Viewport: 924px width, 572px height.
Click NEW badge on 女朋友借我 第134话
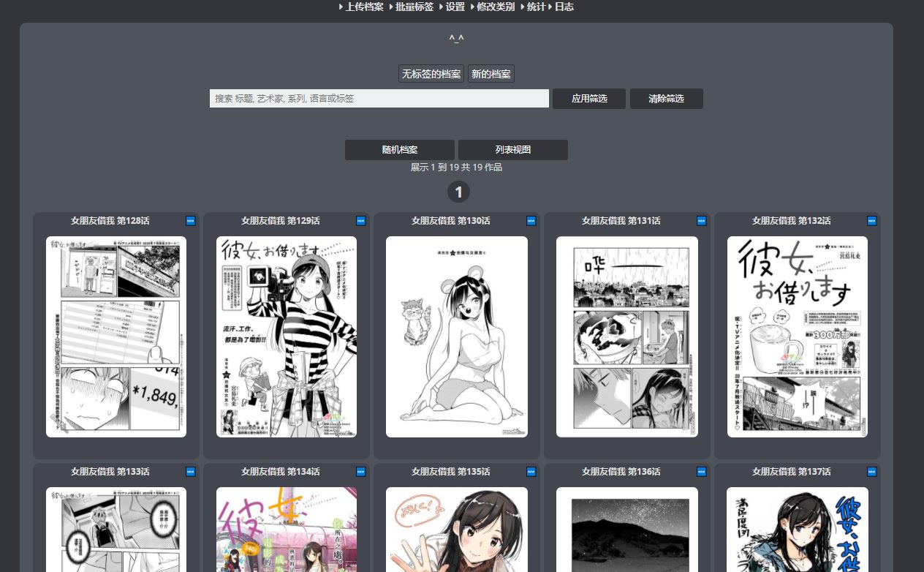(x=361, y=472)
